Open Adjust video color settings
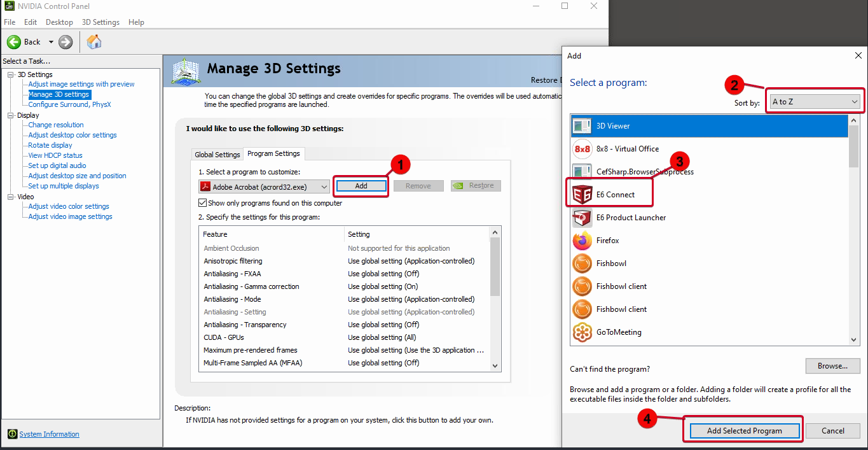The height and width of the screenshot is (450, 868). point(69,206)
